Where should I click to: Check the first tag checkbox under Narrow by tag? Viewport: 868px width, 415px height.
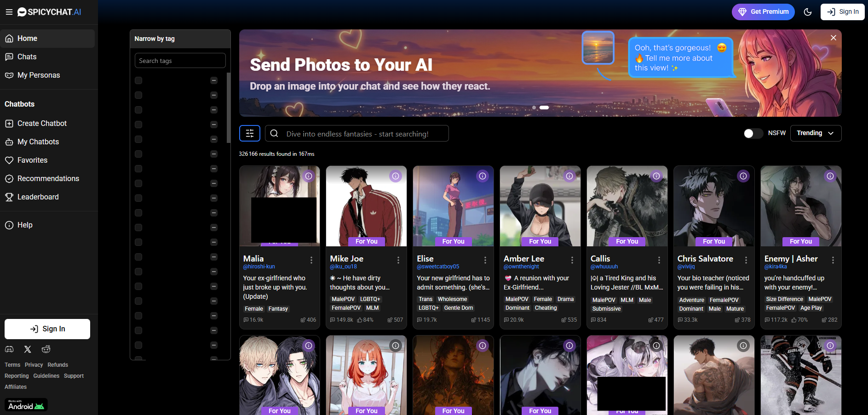[138, 80]
